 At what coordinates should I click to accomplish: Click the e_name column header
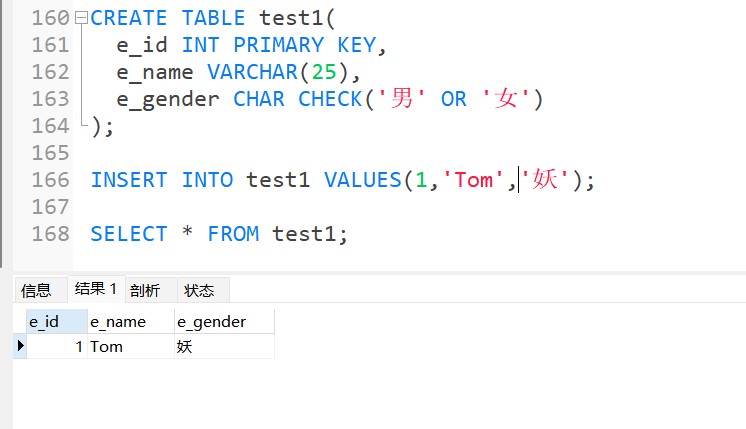pos(131,322)
